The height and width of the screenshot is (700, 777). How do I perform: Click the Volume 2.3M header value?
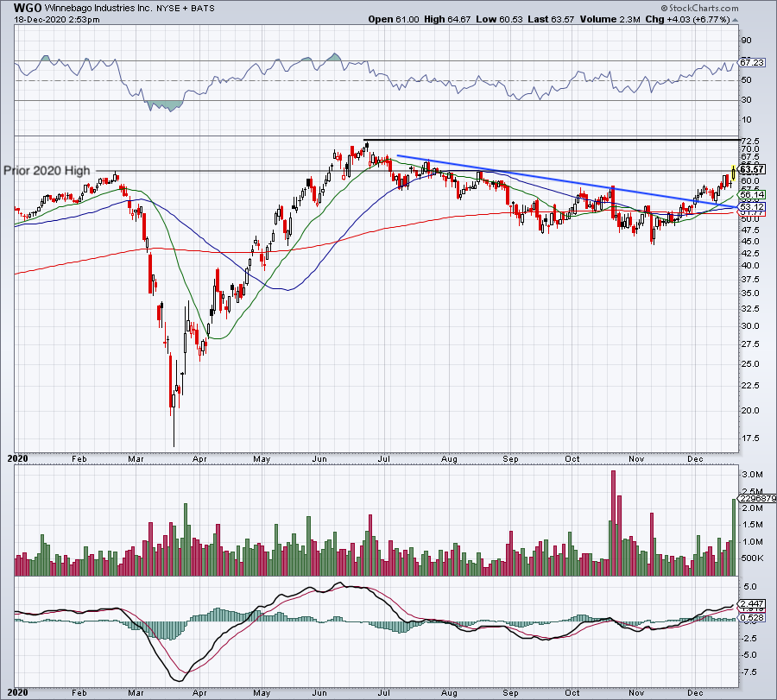coord(610,20)
